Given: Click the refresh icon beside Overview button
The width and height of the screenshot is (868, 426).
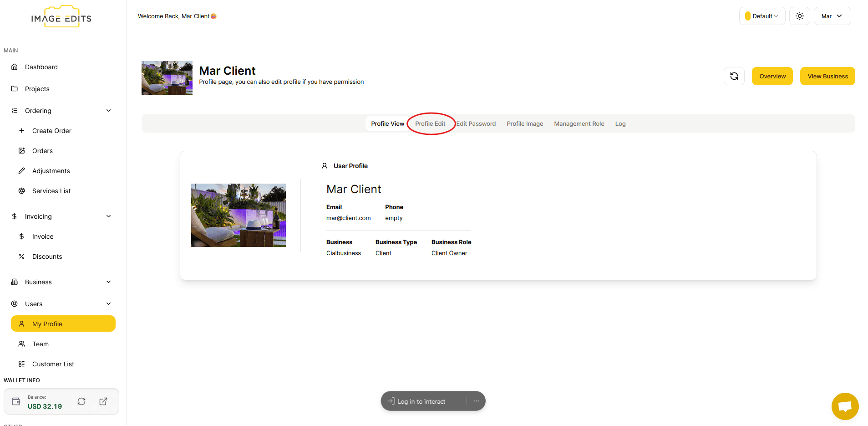Looking at the screenshot, I should 734,76.
